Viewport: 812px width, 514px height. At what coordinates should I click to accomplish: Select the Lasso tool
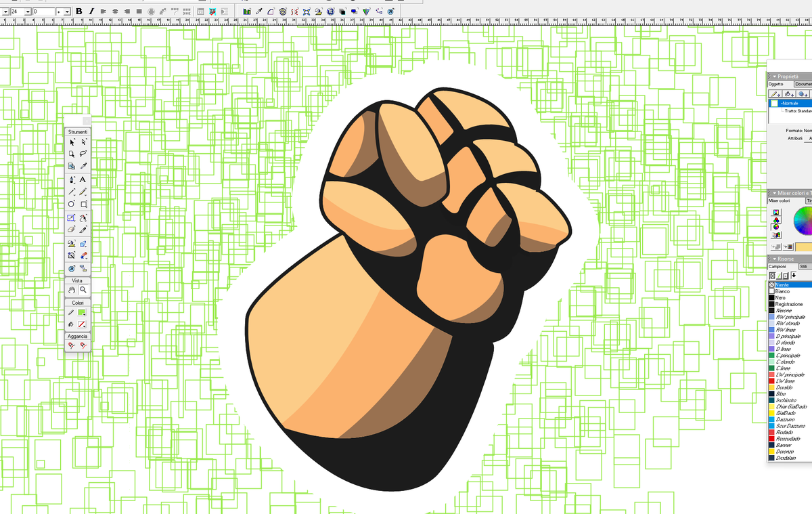point(83,154)
